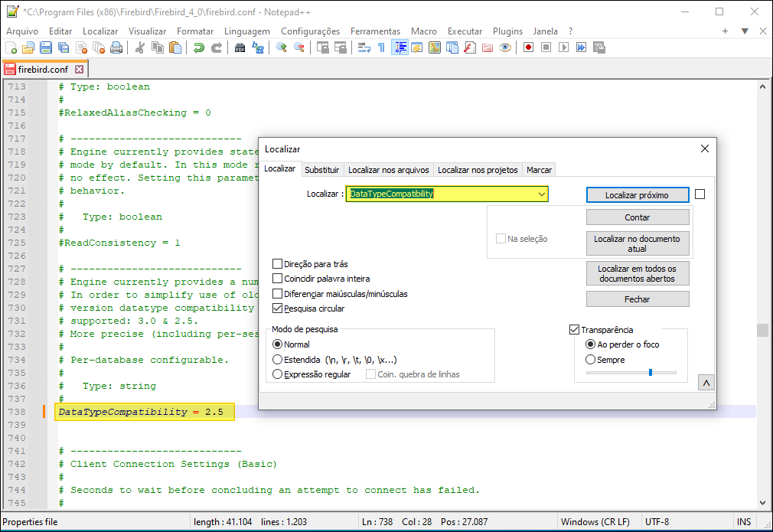Show all characters with the pilcrow icon
This screenshot has width=773, height=532.
coord(382,47)
